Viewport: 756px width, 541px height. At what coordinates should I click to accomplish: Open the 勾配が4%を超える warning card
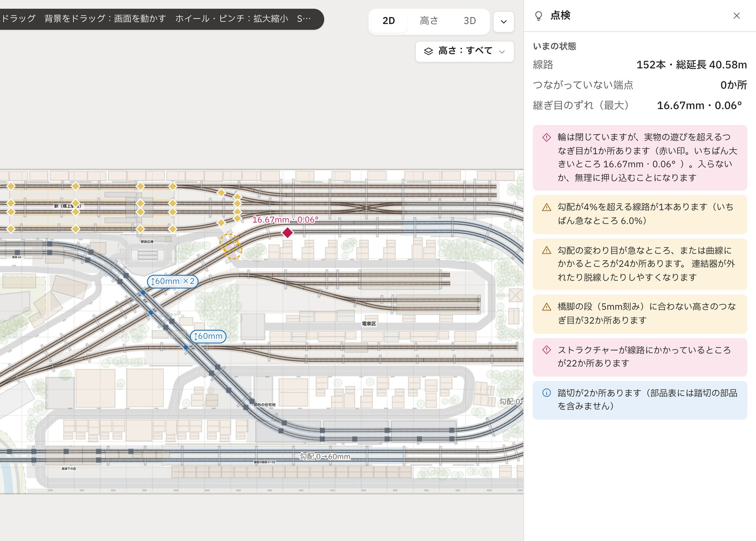point(640,214)
